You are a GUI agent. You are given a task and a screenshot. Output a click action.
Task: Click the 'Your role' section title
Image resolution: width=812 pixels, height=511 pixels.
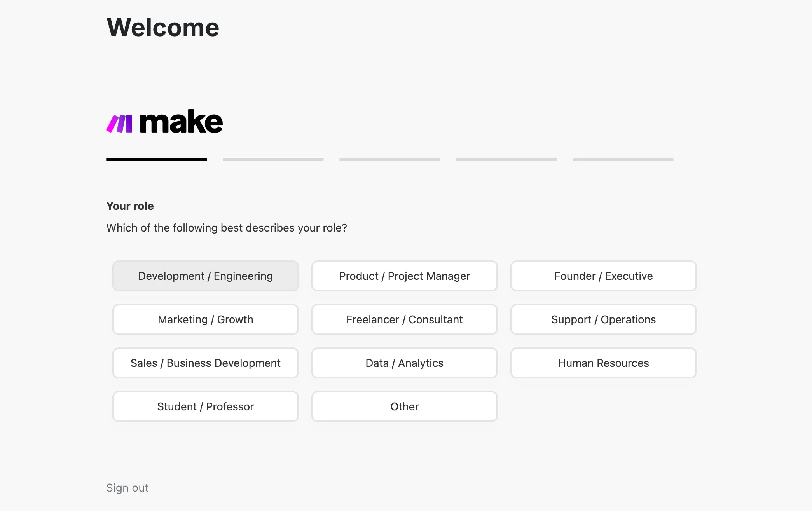[130, 206]
